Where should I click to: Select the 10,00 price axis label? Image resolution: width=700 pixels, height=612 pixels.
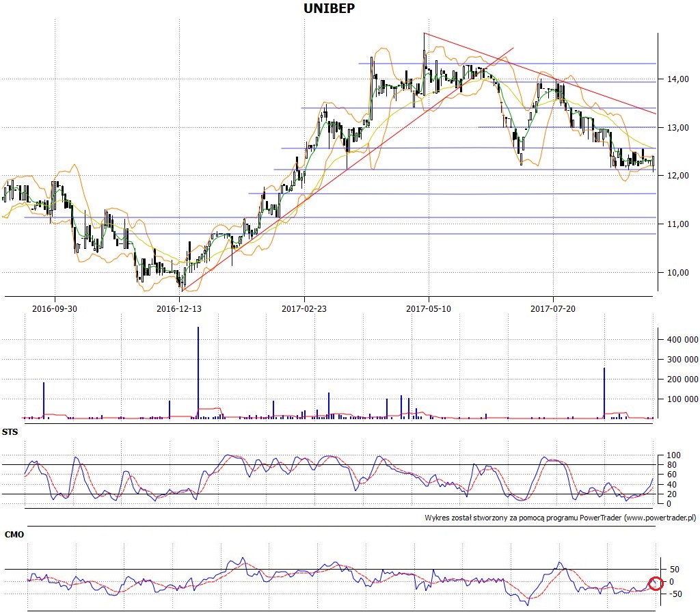(678, 273)
